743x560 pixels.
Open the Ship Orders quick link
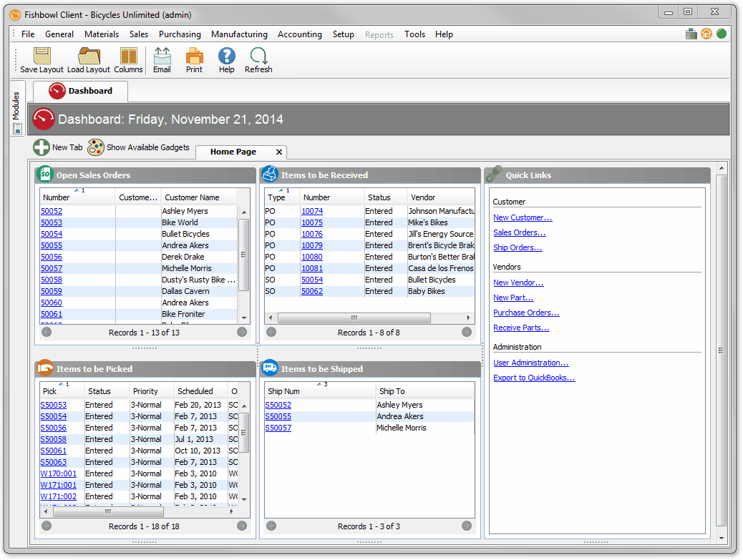(x=518, y=247)
